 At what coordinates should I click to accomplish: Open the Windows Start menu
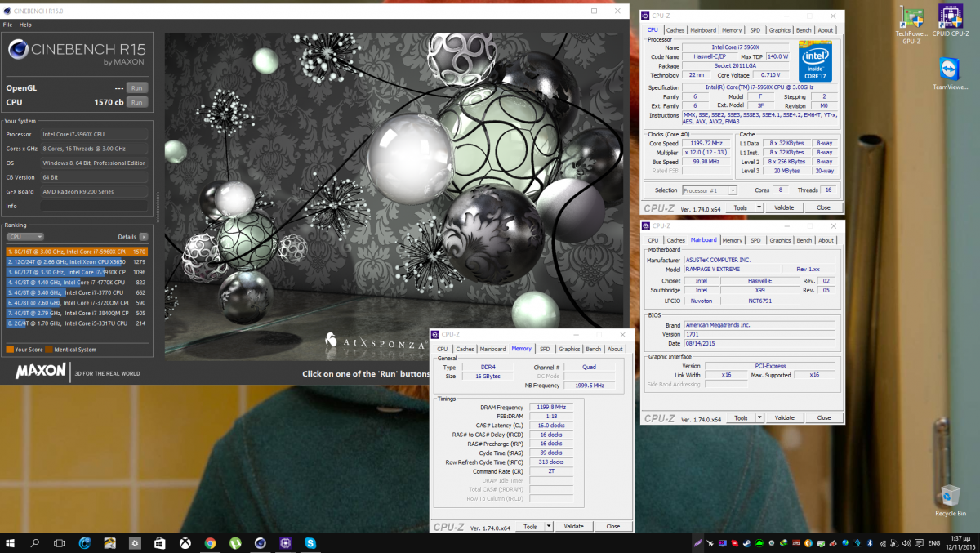click(11, 543)
